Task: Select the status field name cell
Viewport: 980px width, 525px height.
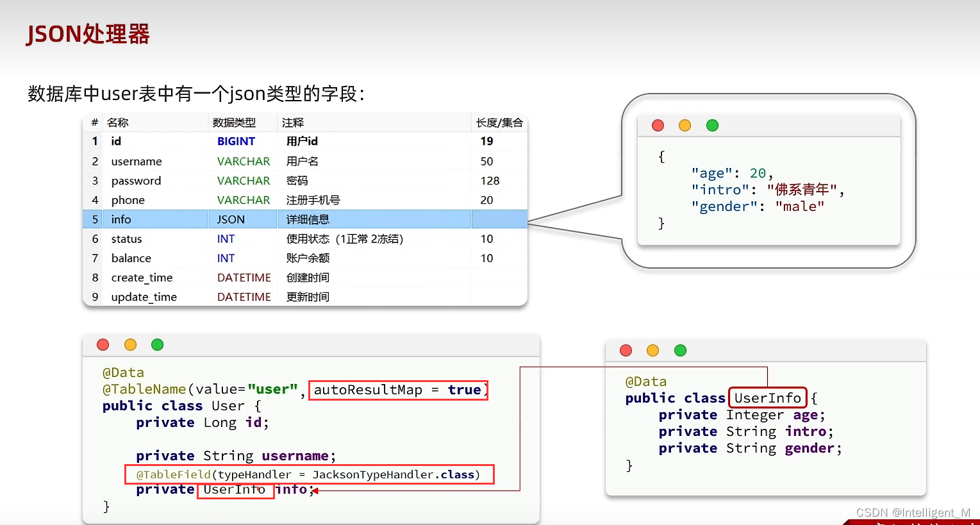Action: pyautogui.click(x=126, y=239)
